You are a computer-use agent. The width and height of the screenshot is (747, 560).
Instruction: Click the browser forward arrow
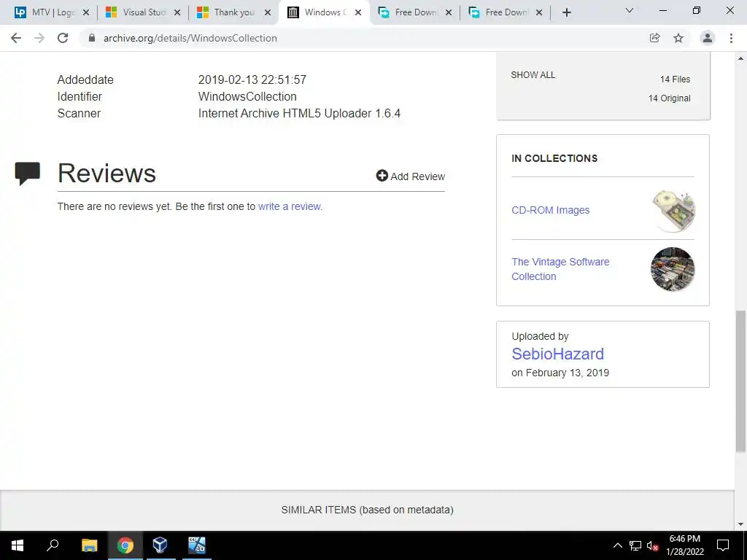(39, 38)
